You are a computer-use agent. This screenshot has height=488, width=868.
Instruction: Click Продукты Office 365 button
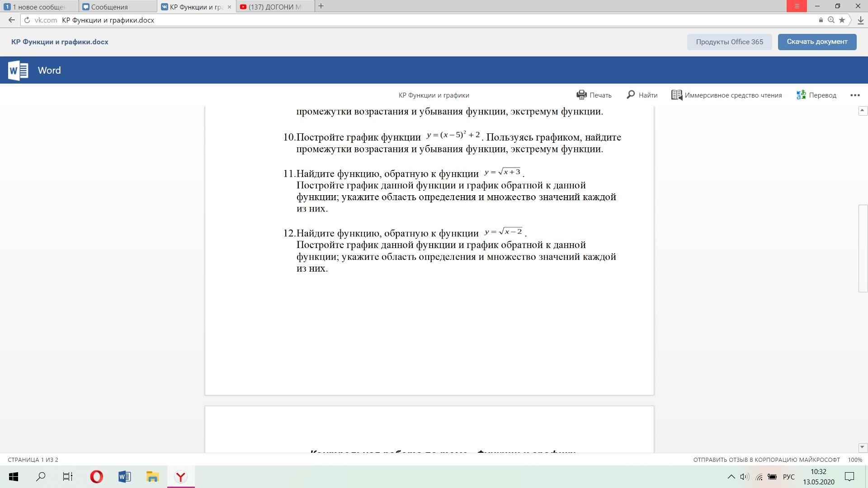729,42
